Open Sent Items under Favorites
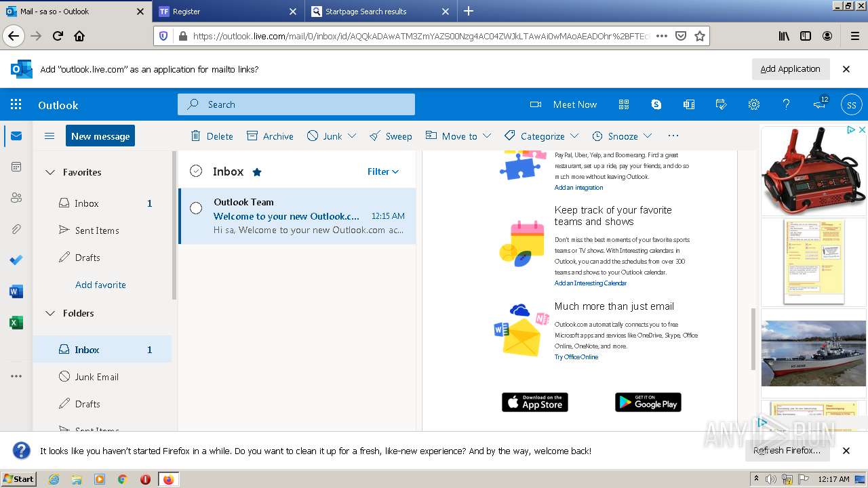The image size is (868, 488). 102,230
